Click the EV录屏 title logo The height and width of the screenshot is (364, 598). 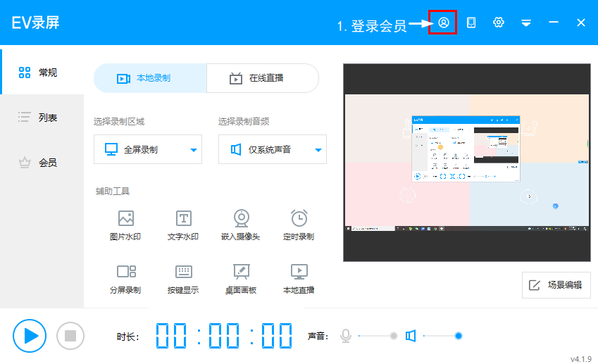coord(35,23)
